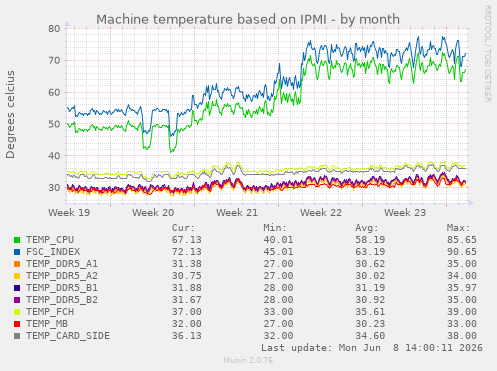
Task: Select the FSC_INDEX legend label
Action: [53, 252]
